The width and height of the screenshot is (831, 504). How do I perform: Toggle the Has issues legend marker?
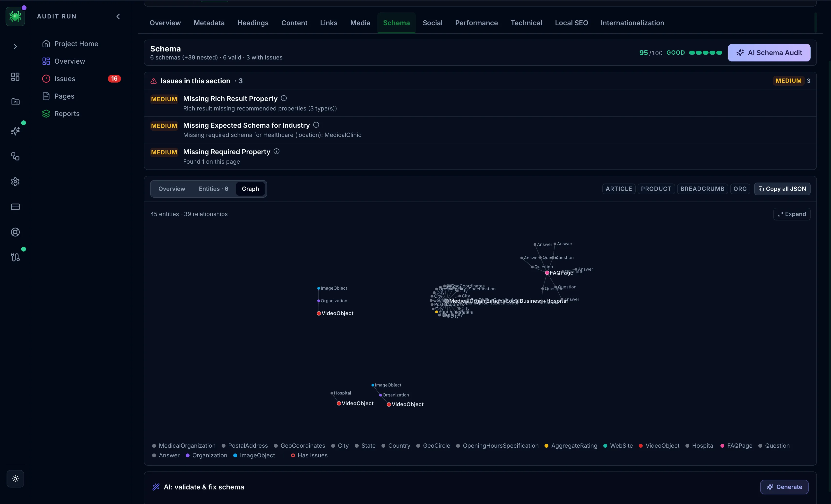293,455
